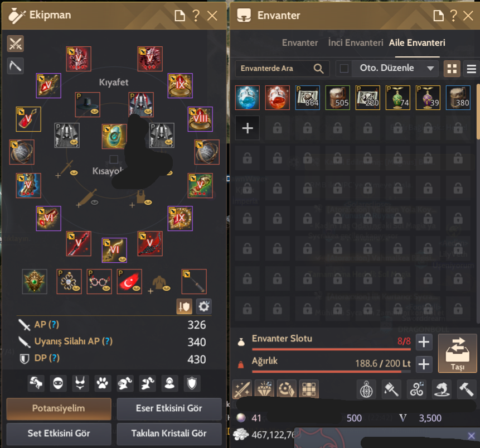Expand Envanter Slotu with plus button
The height and width of the screenshot is (448, 480).
click(x=424, y=342)
